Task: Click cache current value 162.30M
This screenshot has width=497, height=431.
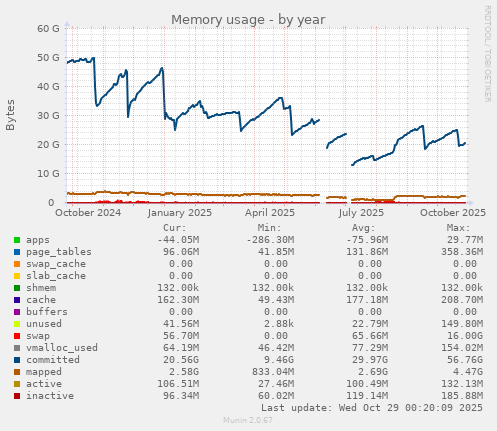Action: coord(178,300)
